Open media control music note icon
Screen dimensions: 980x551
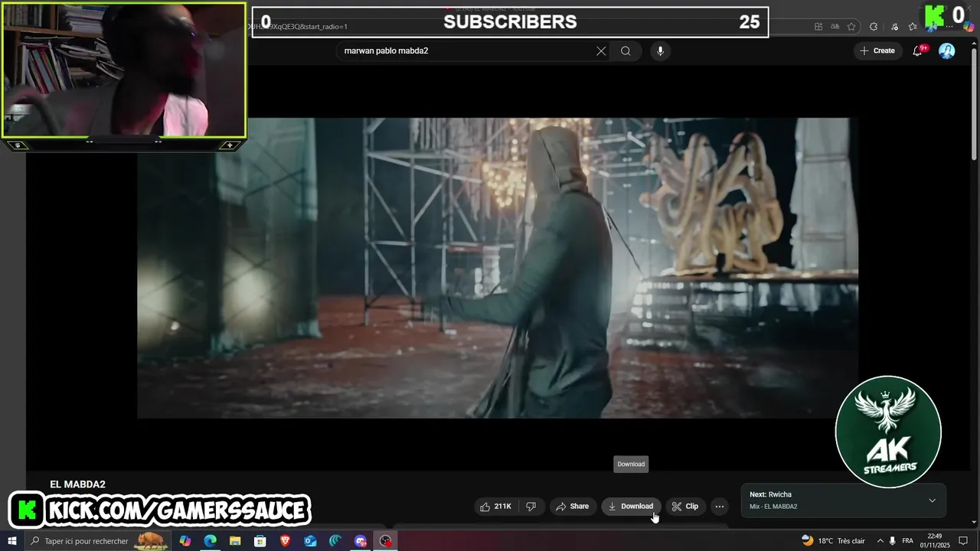pyautogui.click(x=894, y=27)
